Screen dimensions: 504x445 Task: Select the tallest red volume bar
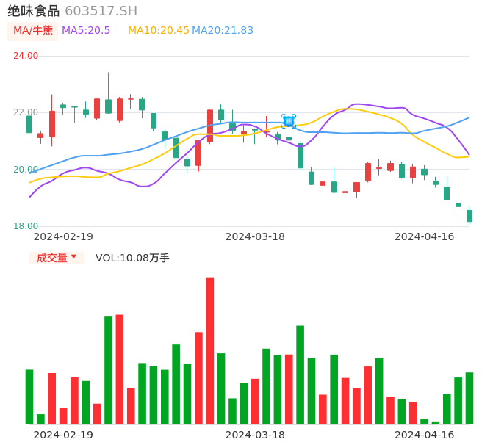(210, 350)
